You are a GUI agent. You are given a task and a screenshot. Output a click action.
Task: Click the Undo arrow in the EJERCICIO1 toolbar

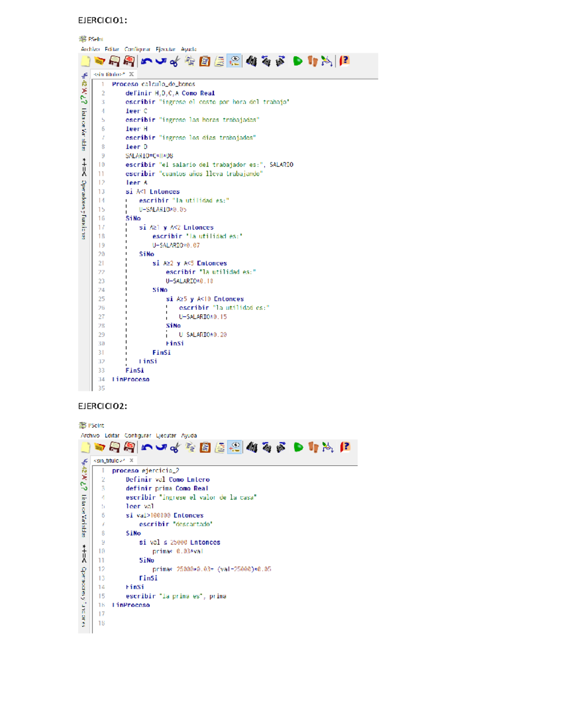146,61
